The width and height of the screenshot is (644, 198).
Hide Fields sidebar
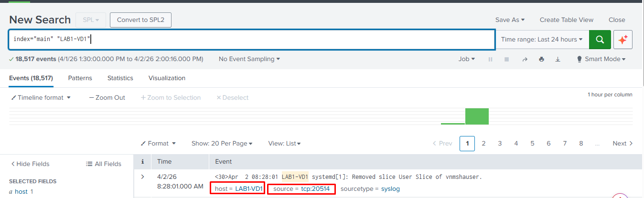[x=30, y=164]
